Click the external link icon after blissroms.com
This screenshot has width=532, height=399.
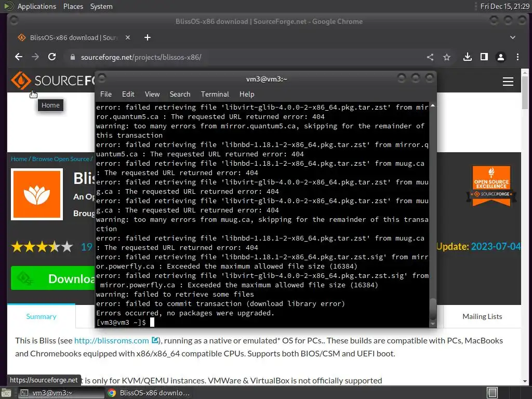(155, 340)
